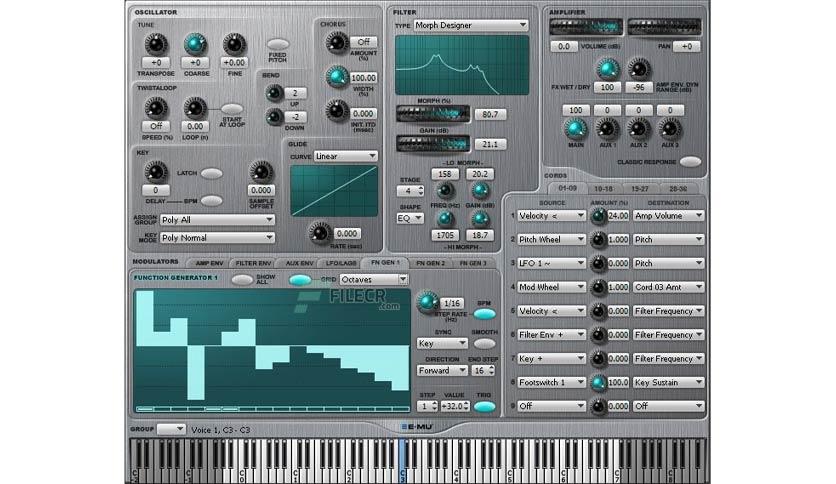836x484 pixels.
Task: Click the Hi Morph gain knob
Action: (480, 218)
